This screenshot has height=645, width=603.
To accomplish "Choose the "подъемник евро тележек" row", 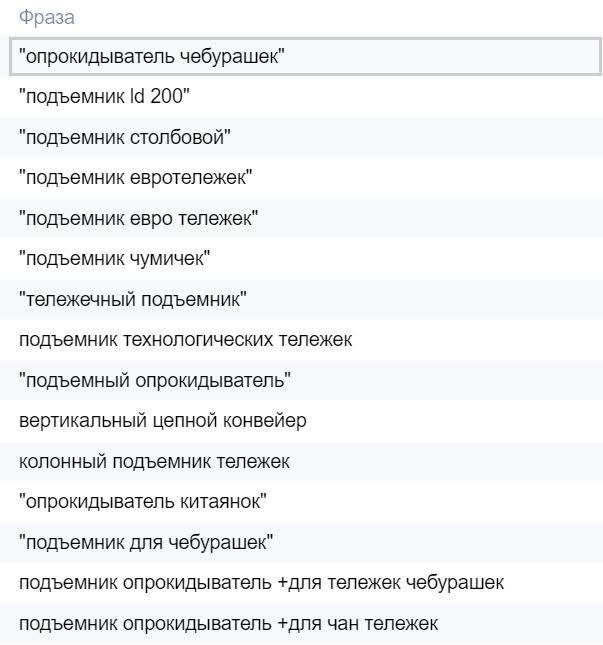I will click(138, 218).
